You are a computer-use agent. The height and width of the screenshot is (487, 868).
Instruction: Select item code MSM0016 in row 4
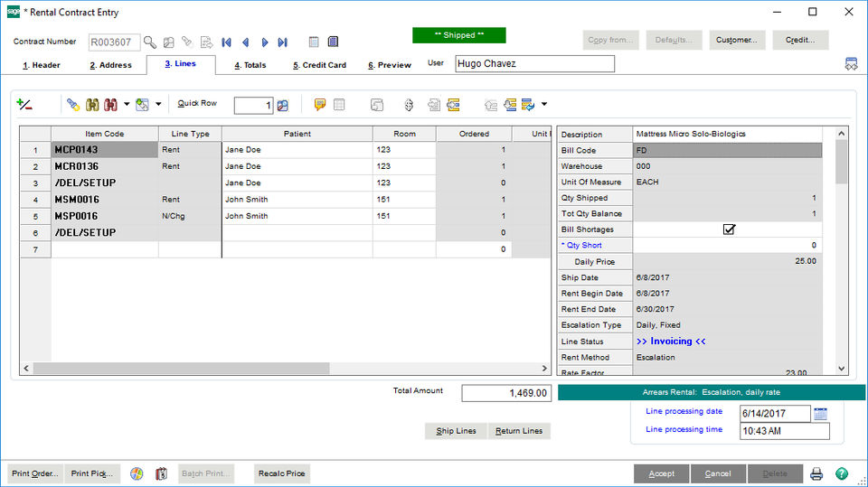(105, 199)
